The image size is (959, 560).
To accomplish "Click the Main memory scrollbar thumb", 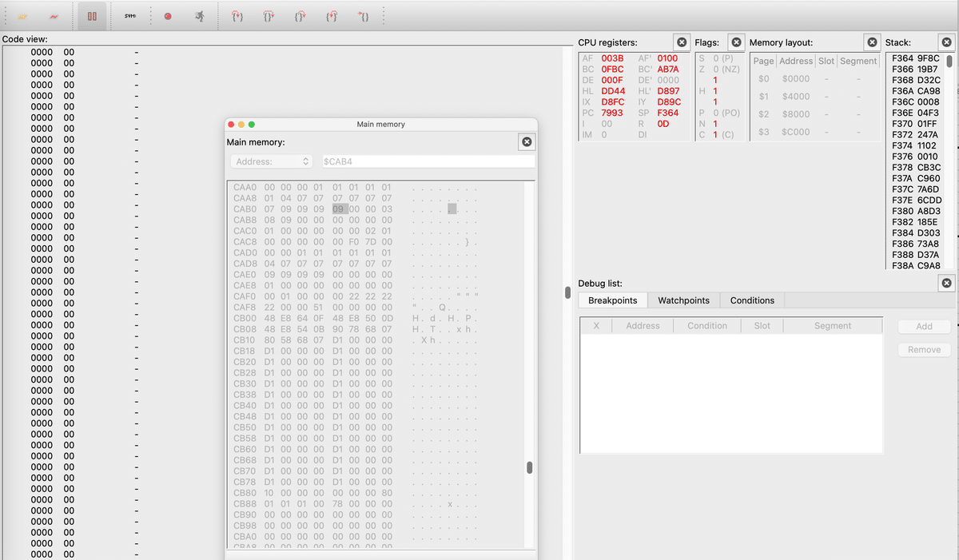I will click(530, 466).
